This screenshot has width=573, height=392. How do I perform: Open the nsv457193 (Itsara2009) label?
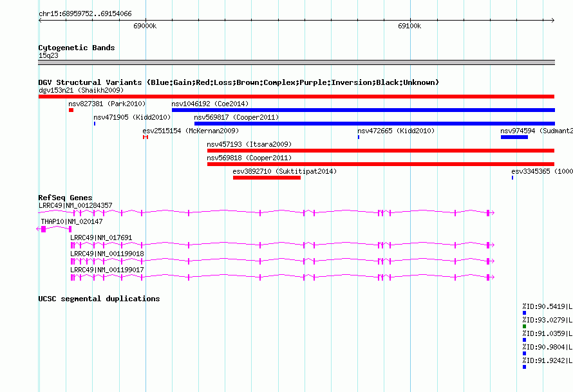pyautogui.click(x=249, y=144)
